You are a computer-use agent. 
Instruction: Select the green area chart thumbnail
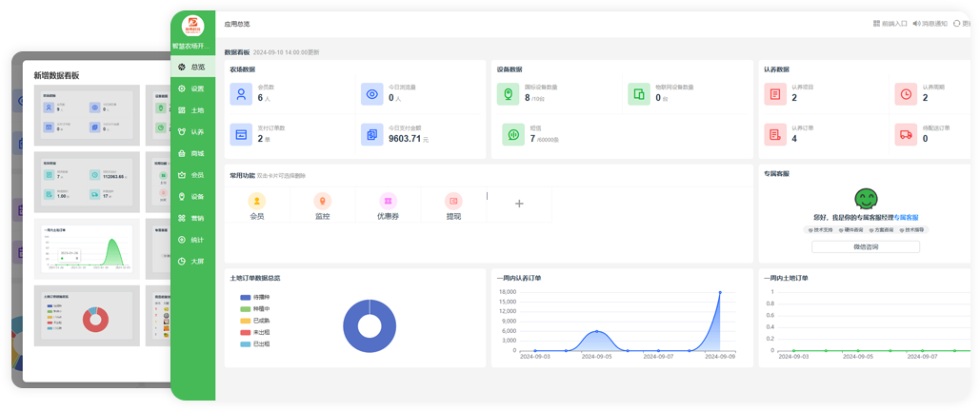[x=86, y=249]
